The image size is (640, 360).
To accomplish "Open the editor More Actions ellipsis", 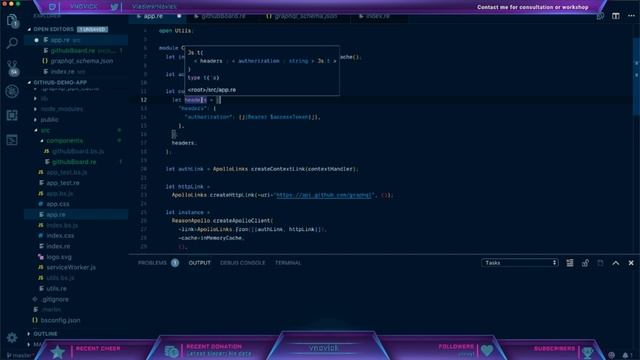I will pos(631,16).
